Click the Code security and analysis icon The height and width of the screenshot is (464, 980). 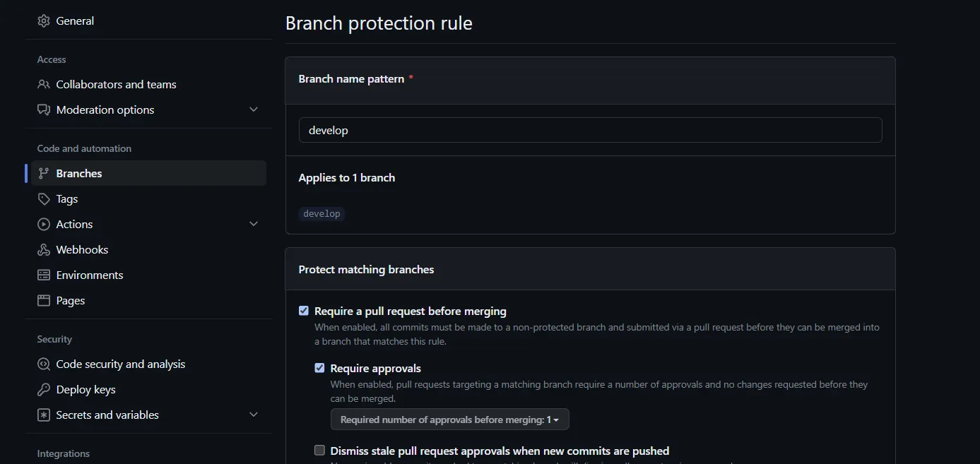[x=44, y=364]
